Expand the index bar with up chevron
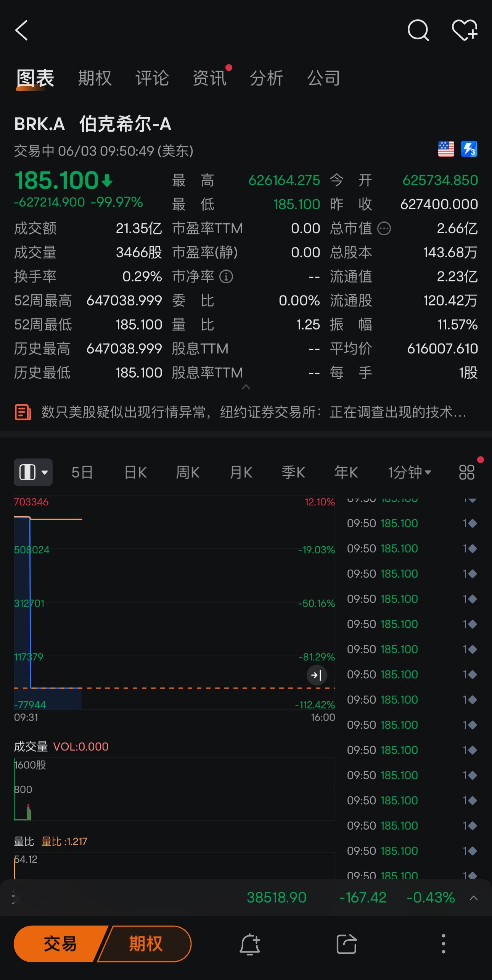Viewport: 492px width, 980px height. point(474,898)
